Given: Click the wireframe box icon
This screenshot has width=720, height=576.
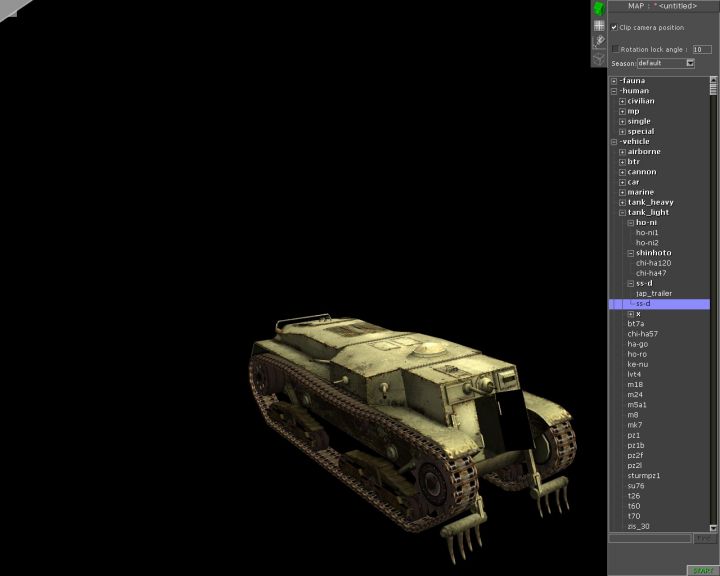Looking at the screenshot, I should click(599, 58).
